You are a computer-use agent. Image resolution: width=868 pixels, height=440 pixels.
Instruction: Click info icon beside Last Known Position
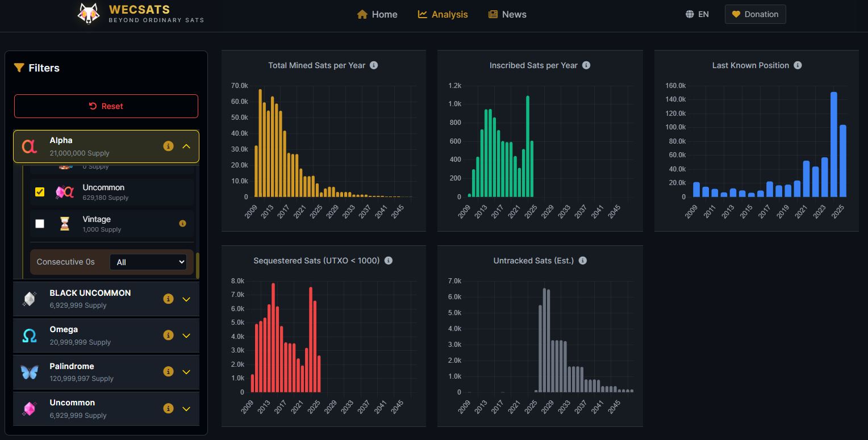[x=798, y=65]
